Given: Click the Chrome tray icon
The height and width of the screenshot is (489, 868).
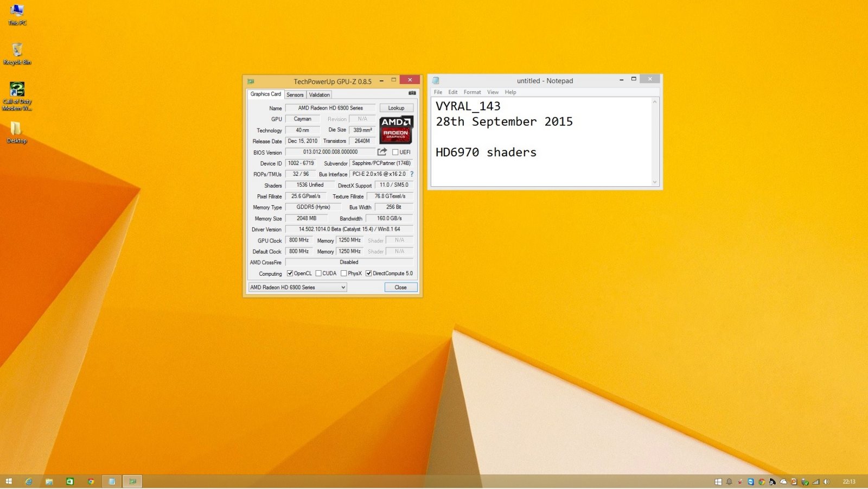Looking at the screenshot, I should click(762, 481).
